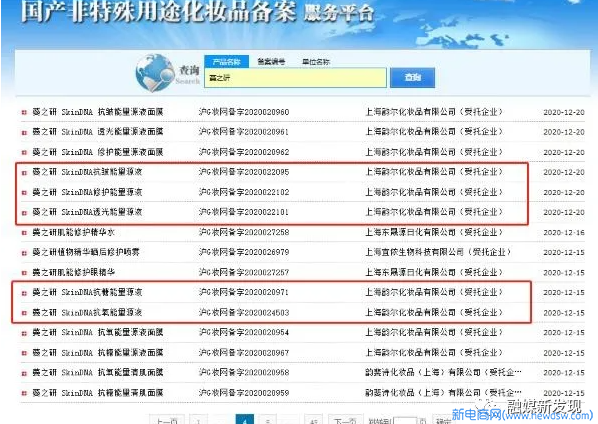The width and height of the screenshot is (598, 424).
Task: Open product link for filing 2020020959
Action: [x=98, y=393]
